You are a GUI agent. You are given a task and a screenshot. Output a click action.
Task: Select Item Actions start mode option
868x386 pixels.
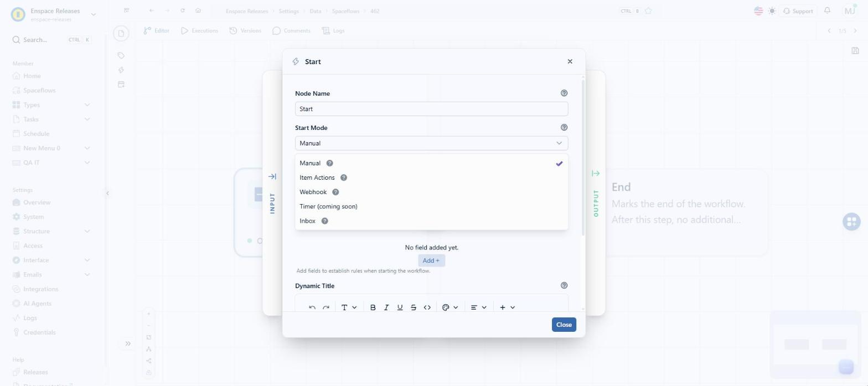(431, 178)
